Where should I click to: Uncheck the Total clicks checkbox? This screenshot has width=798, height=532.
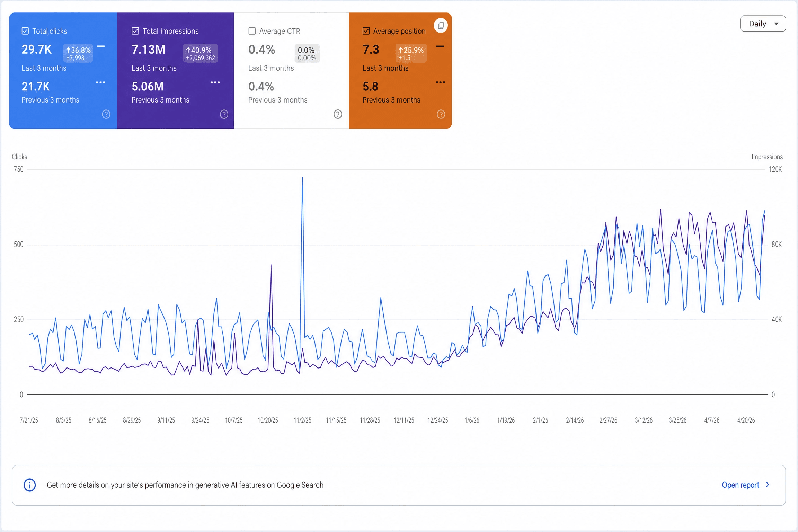(25, 31)
